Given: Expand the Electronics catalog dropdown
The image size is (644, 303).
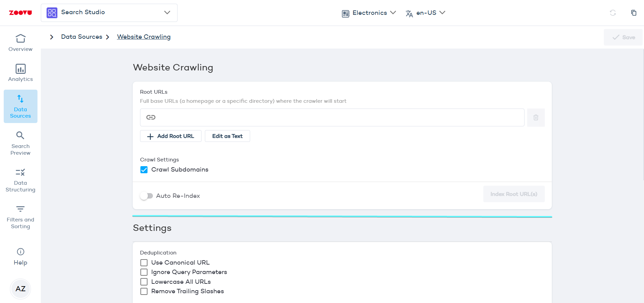Looking at the screenshot, I should [x=369, y=13].
